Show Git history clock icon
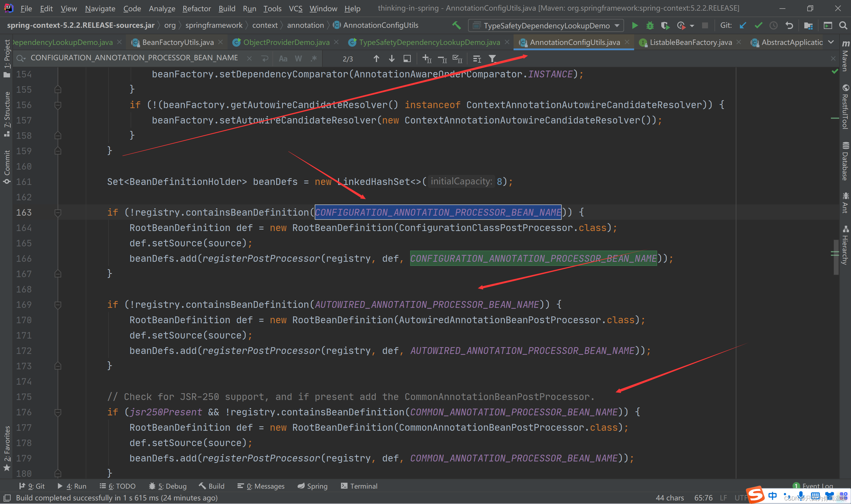Screen dimensions: 851x504 click(x=774, y=25)
